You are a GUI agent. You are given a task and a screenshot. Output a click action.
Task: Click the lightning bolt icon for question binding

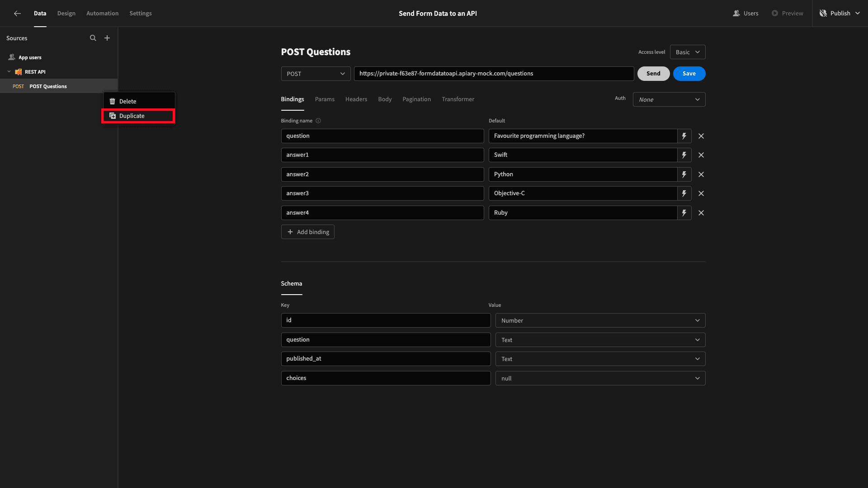pyautogui.click(x=684, y=136)
